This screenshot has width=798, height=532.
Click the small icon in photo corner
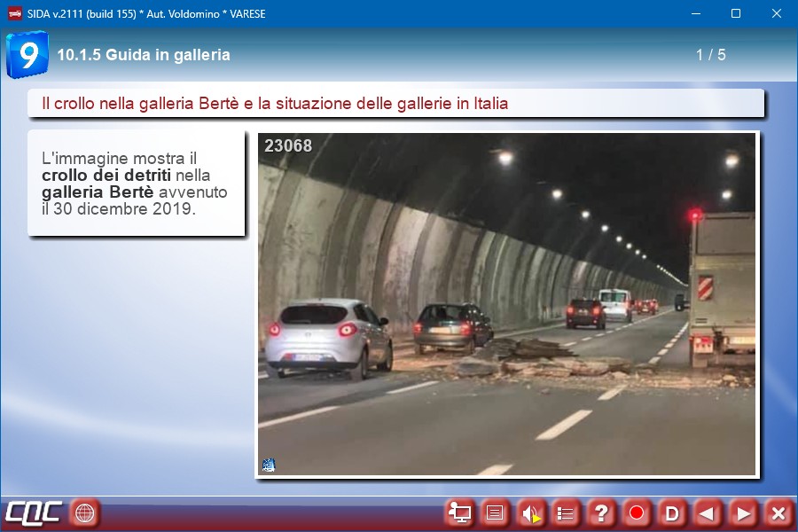coord(268,465)
